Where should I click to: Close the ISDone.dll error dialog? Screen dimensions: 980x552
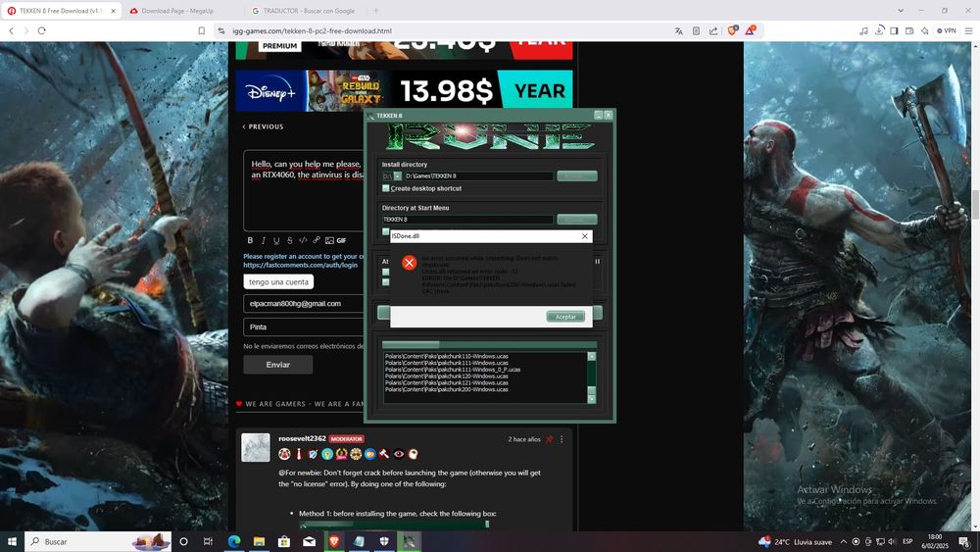tap(584, 236)
